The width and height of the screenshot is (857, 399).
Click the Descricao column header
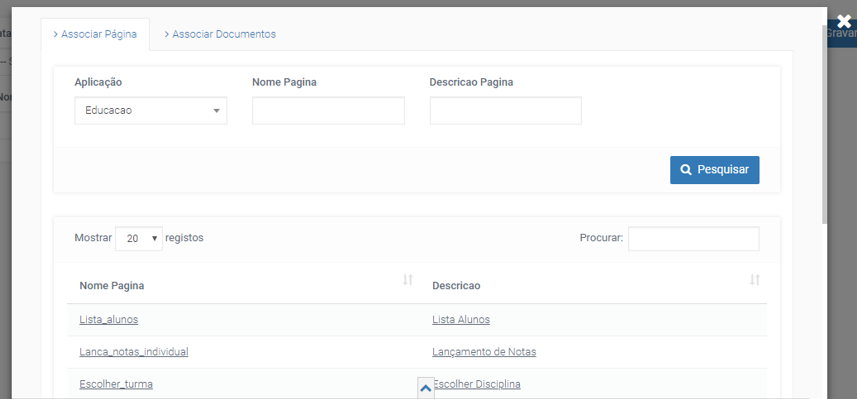pyautogui.click(x=456, y=286)
